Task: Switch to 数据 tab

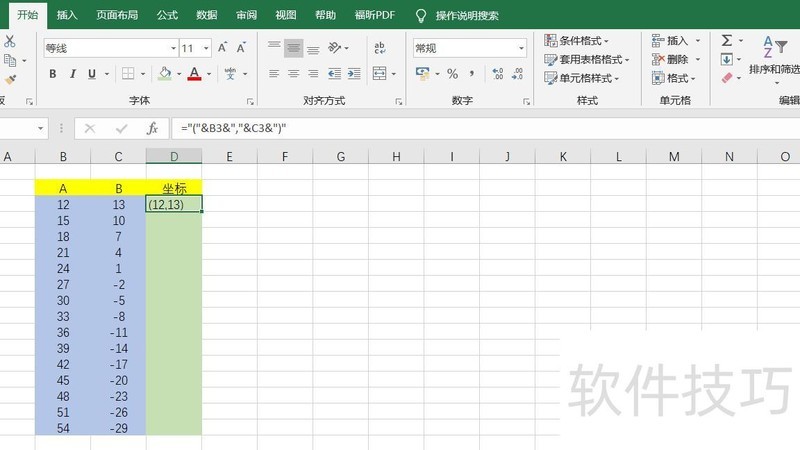Action: tap(207, 15)
